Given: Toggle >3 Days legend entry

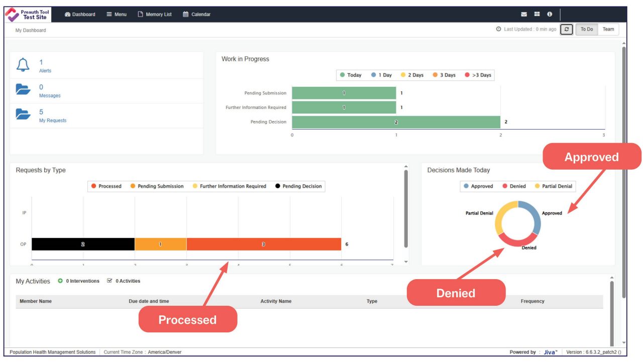Looking at the screenshot, I should click(x=478, y=75).
